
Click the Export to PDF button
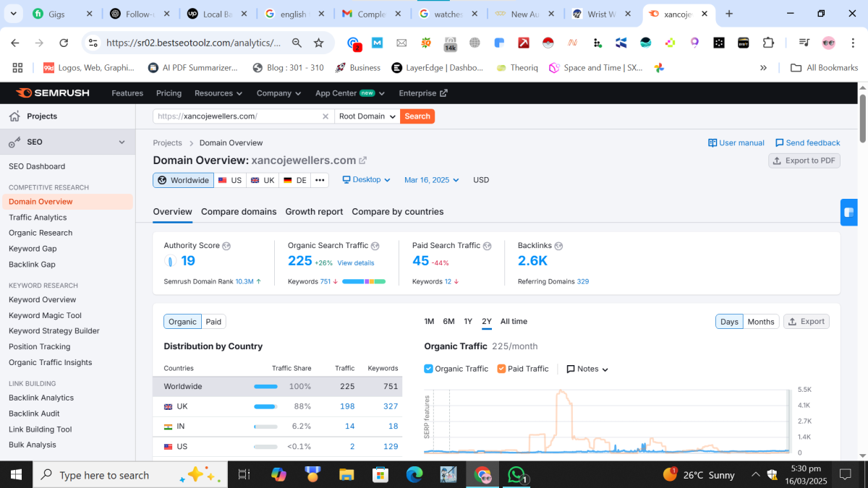click(804, 160)
